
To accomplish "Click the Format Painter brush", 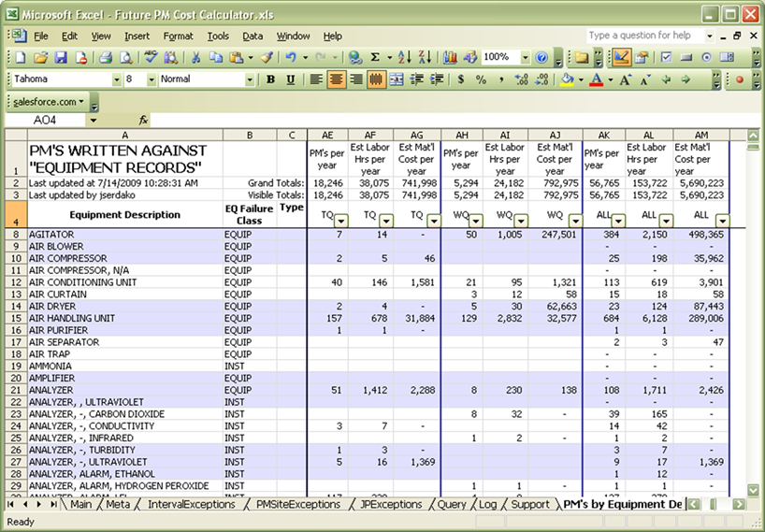I will [266, 58].
